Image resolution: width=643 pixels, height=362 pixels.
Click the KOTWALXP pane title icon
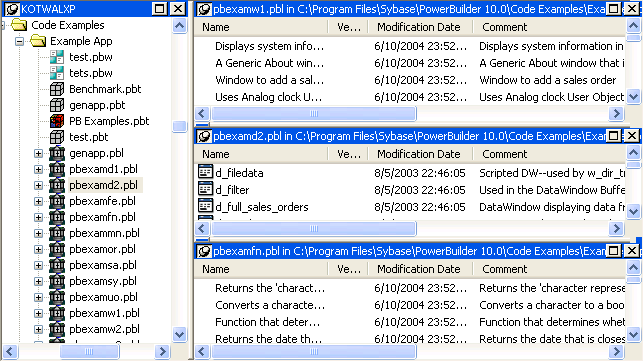pyautogui.click(x=12, y=9)
